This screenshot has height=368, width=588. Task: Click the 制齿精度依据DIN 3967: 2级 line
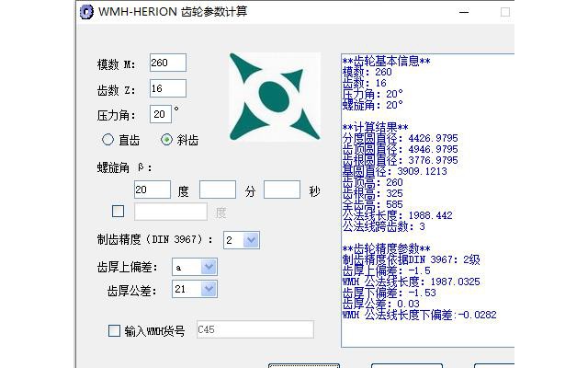[x=411, y=259]
